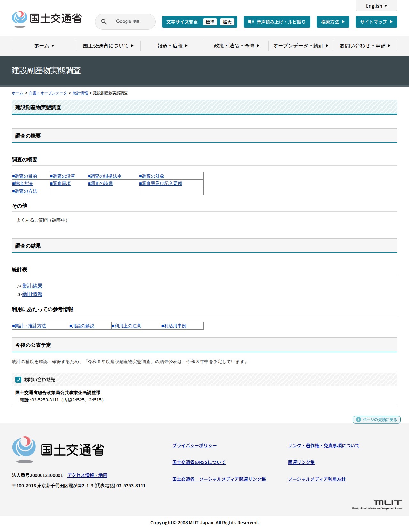Click the 令和６年度建設副産物実態調査 announcement sentence
This screenshot has width=409, height=532.
pyautogui.click(x=130, y=361)
